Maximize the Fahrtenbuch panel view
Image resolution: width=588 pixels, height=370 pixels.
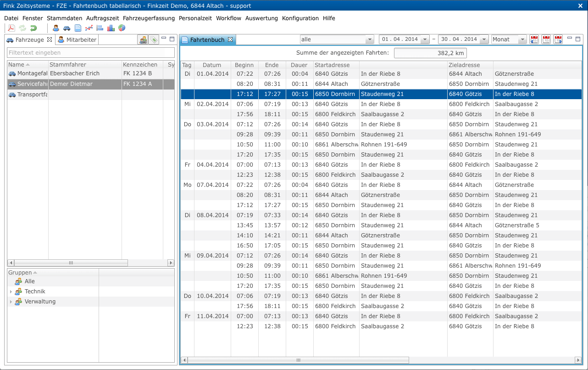[578, 39]
